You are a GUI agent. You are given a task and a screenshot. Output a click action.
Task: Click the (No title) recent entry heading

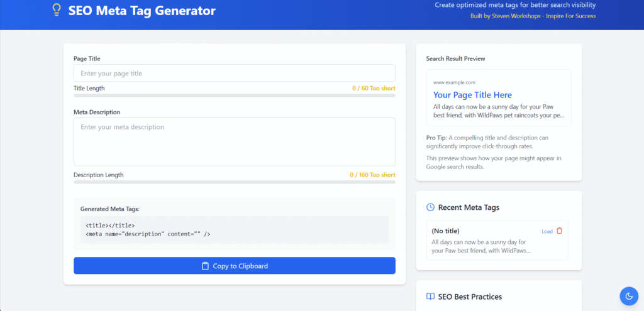click(x=446, y=231)
